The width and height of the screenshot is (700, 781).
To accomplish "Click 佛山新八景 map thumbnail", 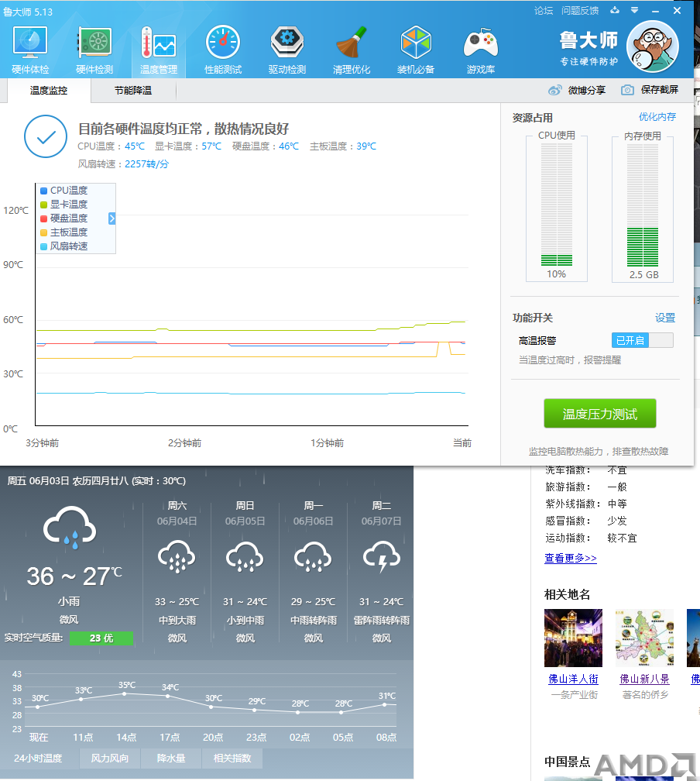I will (x=645, y=638).
